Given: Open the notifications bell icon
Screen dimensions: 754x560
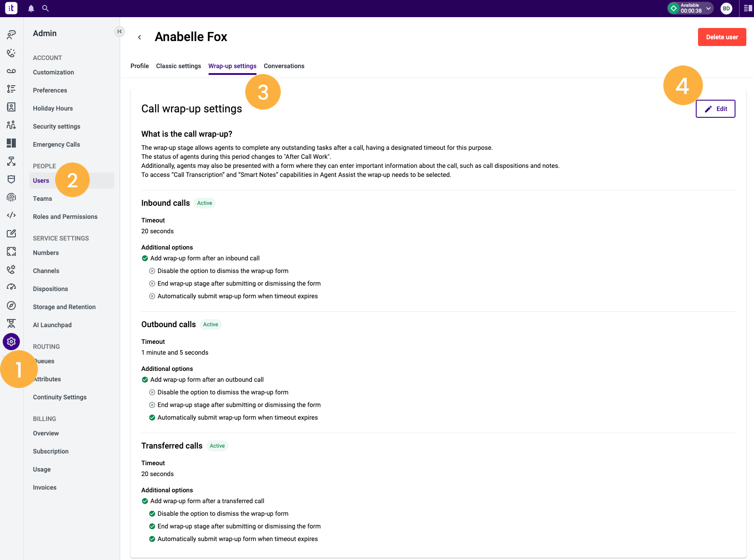Looking at the screenshot, I should click(x=31, y=8).
